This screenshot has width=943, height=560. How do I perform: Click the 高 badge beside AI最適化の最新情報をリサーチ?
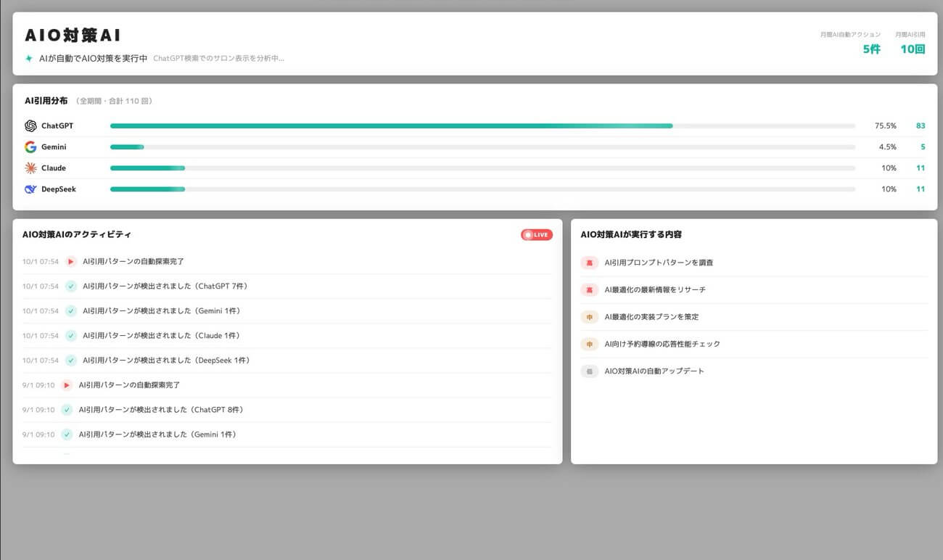point(589,289)
